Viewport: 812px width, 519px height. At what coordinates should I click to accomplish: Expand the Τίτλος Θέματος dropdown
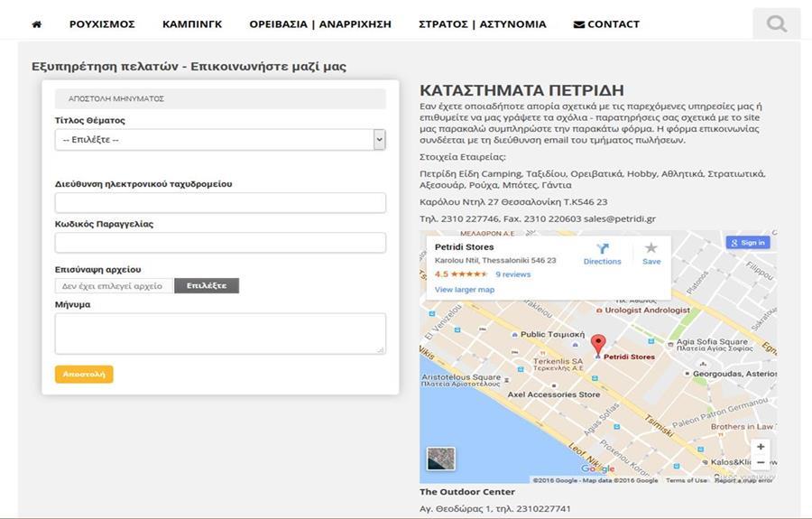[x=220, y=140]
